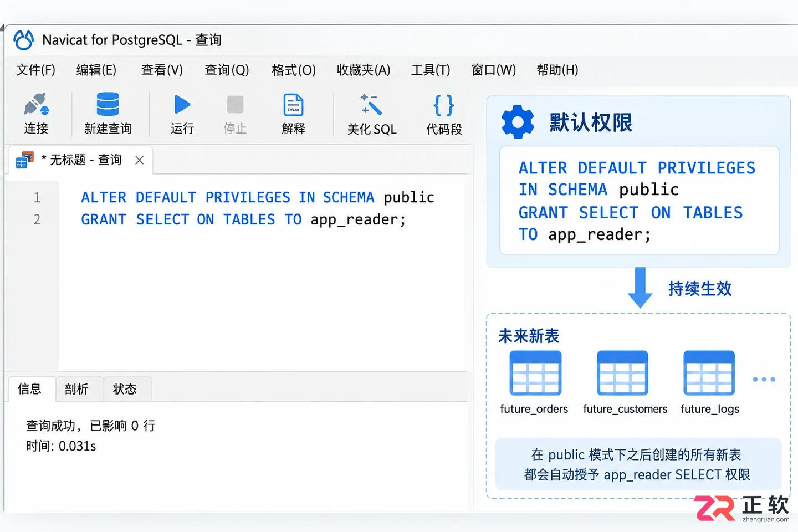The width and height of the screenshot is (798, 532).
Task: Switch to the 无标题 - 查询 tab
Action: tap(80, 160)
